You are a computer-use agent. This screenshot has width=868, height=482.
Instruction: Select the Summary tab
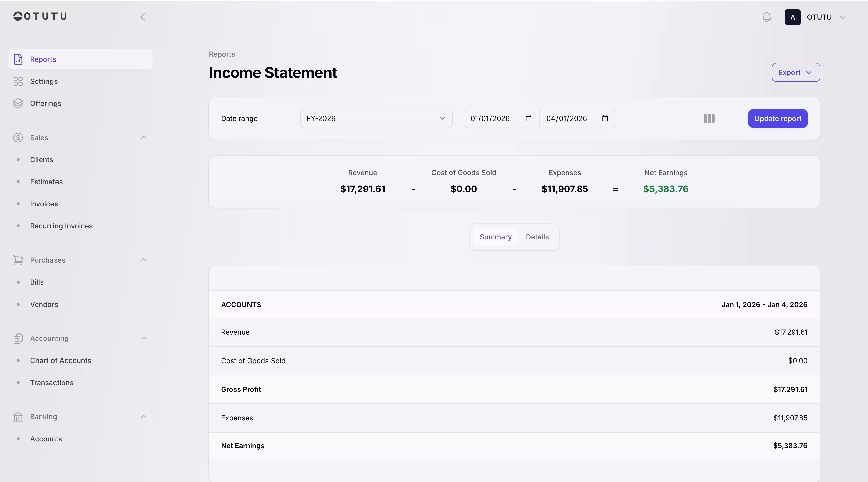click(495, 237)
